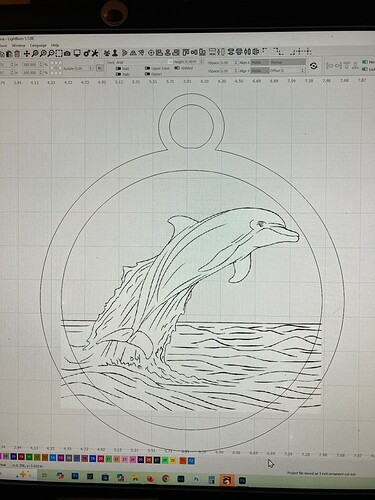Open the Align Y Middle dropdown
Screen dimensions: 375x500
coord(260,71)
